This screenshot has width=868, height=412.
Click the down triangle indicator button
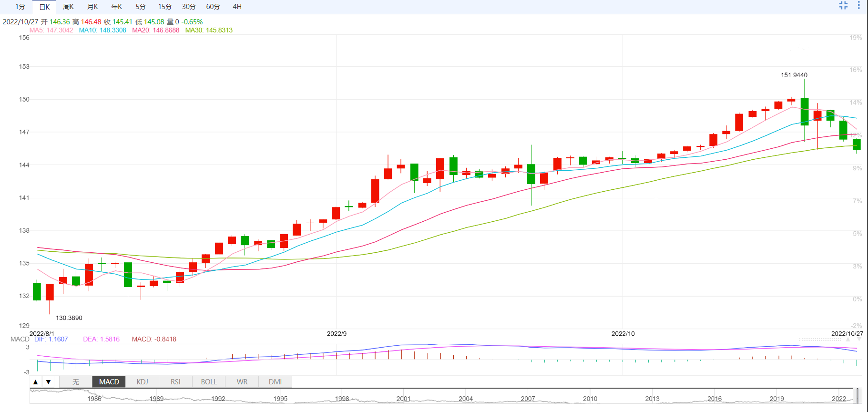pyautogui.click(x=48, y=382)
